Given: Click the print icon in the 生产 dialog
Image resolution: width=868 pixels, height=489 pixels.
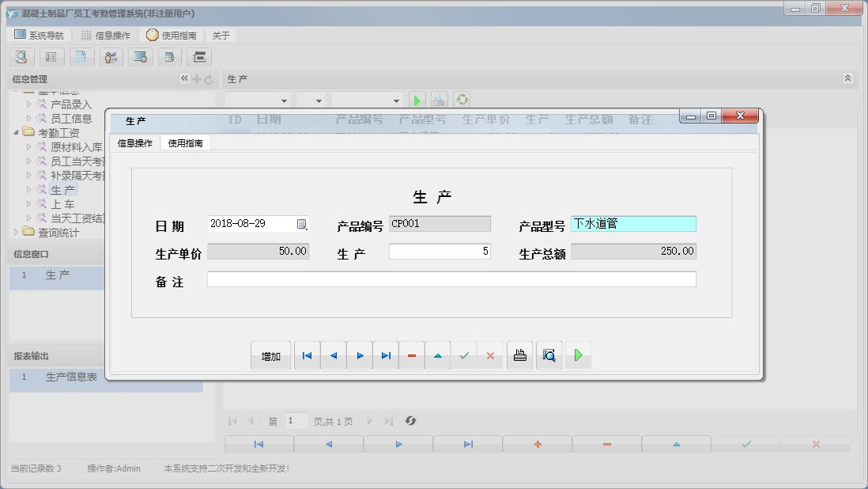Looking at the screenshot, I should click(x=519, y=355).
